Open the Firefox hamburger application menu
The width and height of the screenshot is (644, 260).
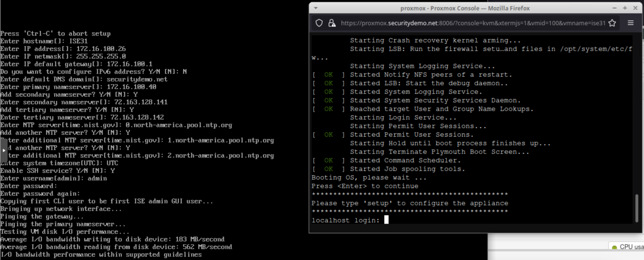(x=630, y=23)
